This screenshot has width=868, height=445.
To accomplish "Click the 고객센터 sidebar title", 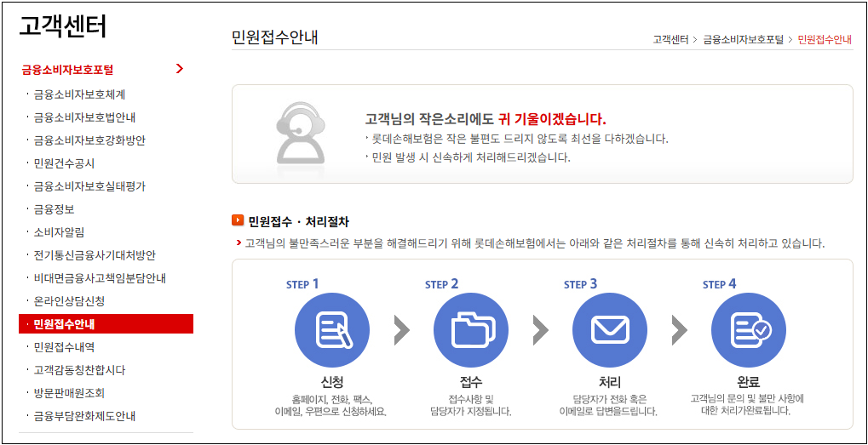I will pyautogui.click(x=63, y=27).
